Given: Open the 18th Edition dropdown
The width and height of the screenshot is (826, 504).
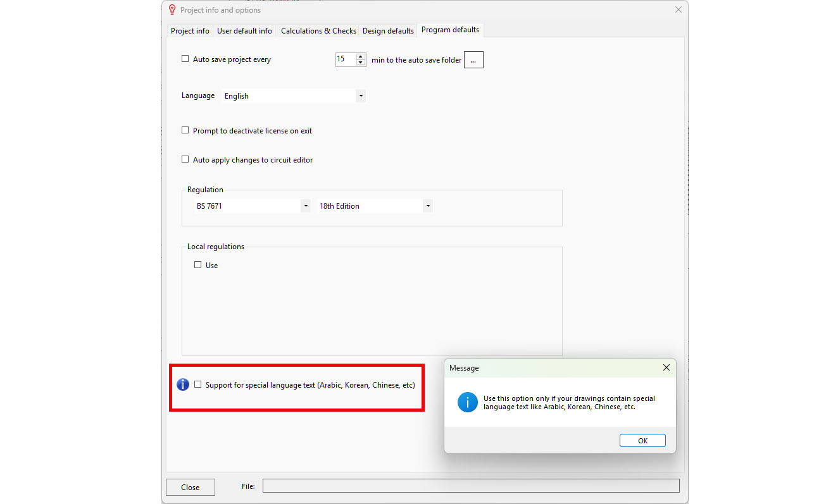Looking at the screenshot, I should click(x=428, y=206).
